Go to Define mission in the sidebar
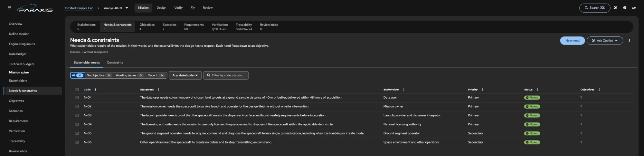The image size is (644, 156). (x=19, y=34)
